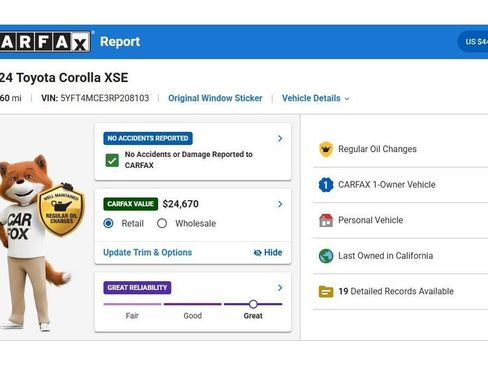This screenshot has width=488, height=366.
Task: Click the yellow folder Detailed Records icon
Action: pyautogui.click(x=326, y=292)
